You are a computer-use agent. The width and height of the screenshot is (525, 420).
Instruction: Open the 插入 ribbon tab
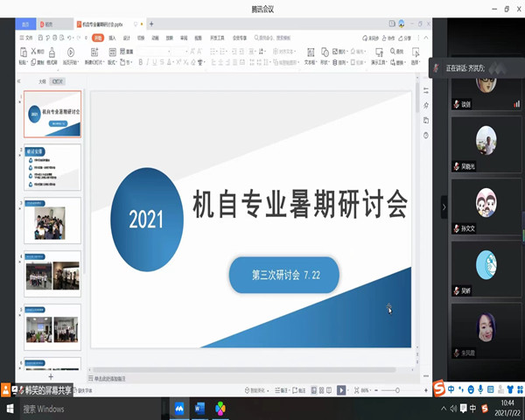[x=113, y=38]
